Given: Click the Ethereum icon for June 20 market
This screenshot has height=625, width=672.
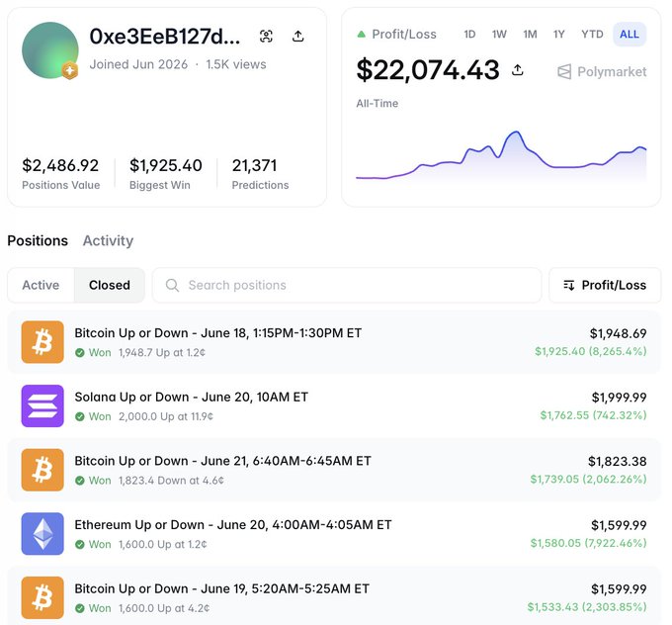Looking at the screenshot, I should click(x=42, y=534).
